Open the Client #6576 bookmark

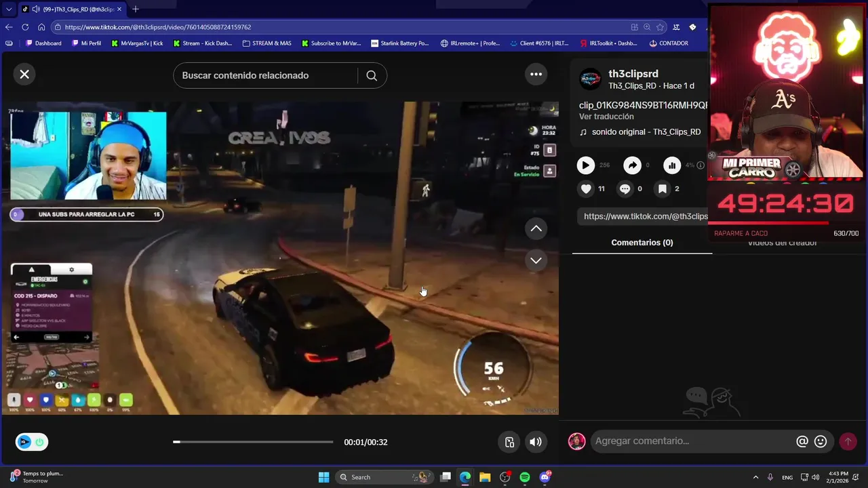coord(539,43)
